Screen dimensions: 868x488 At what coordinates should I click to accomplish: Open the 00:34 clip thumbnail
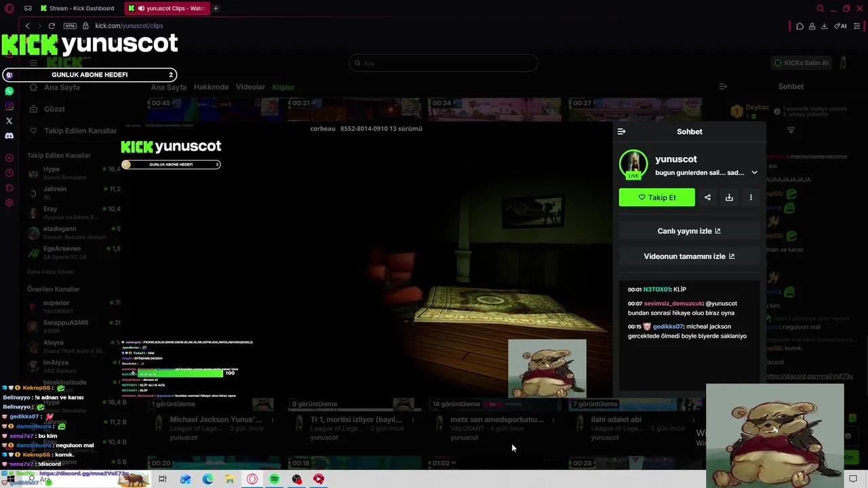coord(496,108)
